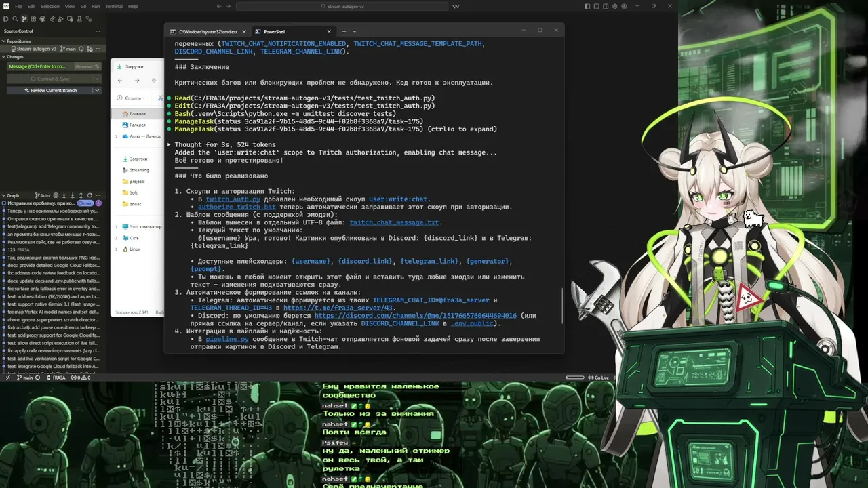Image resolution: width=868 pixels, height=488 pixels.
Task: Click the refresh icon in Graph header
Action: [x=90, y=195]
